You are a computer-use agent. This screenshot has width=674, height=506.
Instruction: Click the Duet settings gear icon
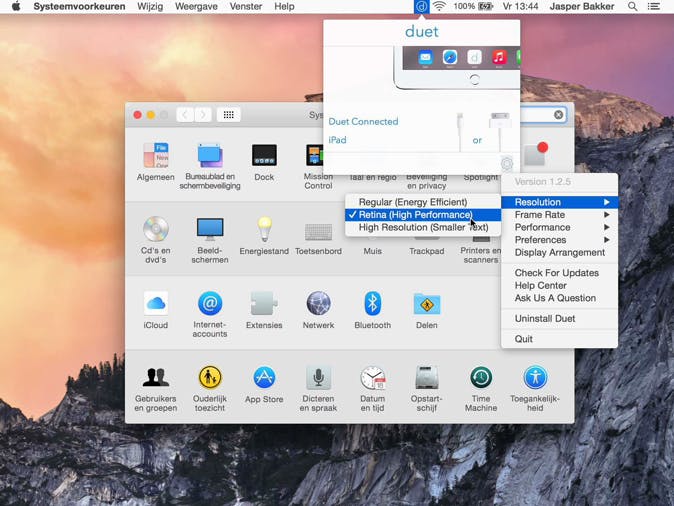pos(507,164)
